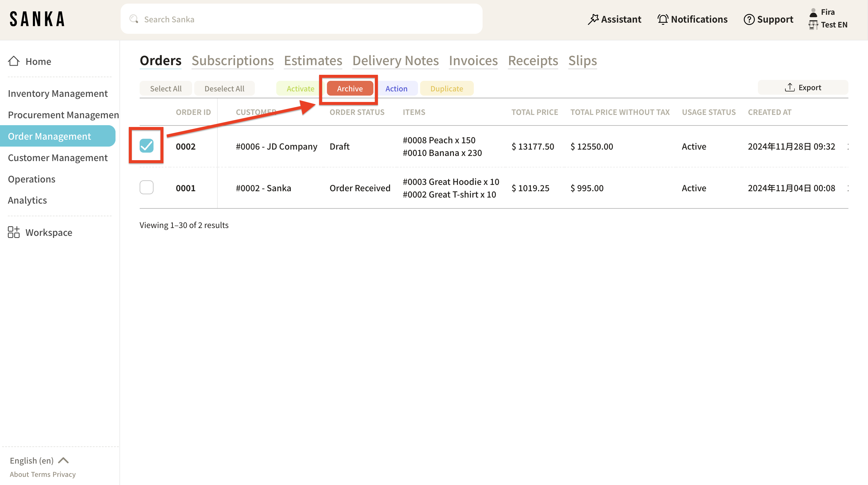Viewport: 868px width, 485px height.
Task: Switch to the Subscriptions tab
Action: [x=233, y=61]
